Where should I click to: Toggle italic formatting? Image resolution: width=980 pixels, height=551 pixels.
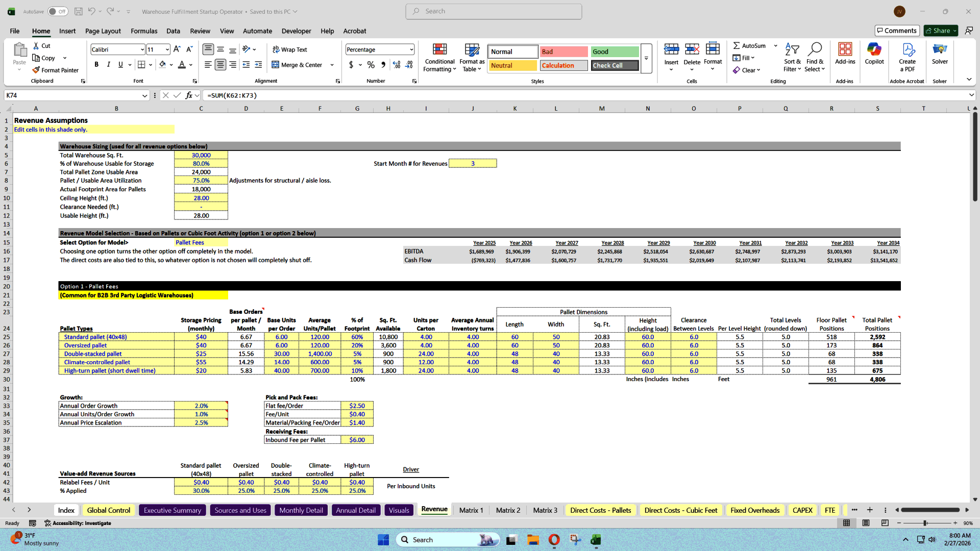(x=108, y=64)
